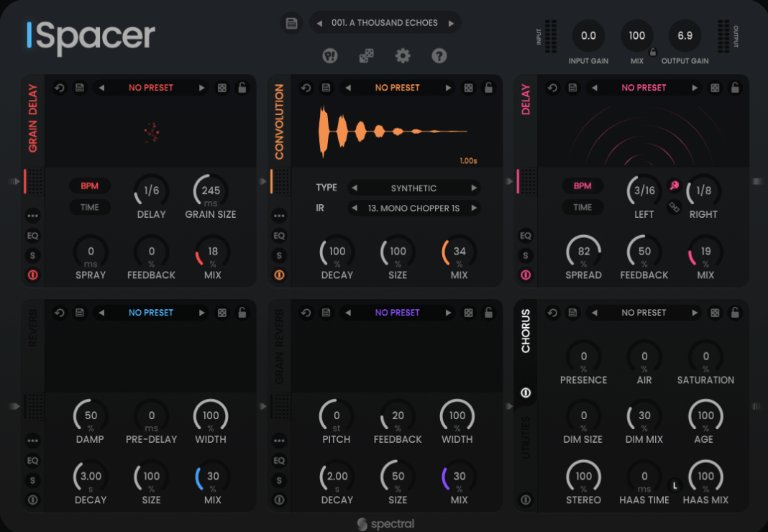Open the three-dot options menu on Reverb
768x532 pixels.
[x=32, y=440]
